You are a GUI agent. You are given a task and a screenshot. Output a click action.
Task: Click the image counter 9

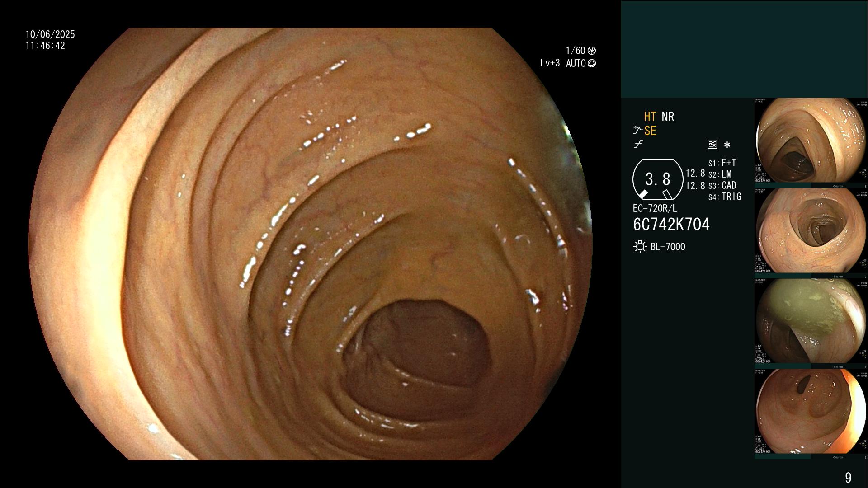tap(848, 478)
